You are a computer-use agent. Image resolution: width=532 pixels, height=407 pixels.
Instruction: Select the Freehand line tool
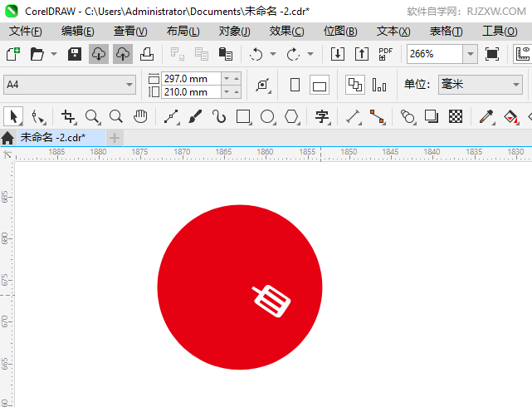click(171, 117)
